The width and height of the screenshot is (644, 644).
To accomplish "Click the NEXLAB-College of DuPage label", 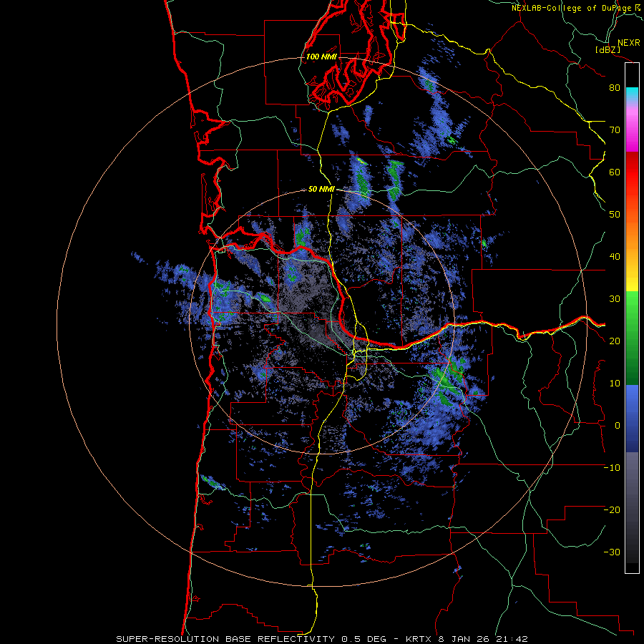I will click(573, 8).
